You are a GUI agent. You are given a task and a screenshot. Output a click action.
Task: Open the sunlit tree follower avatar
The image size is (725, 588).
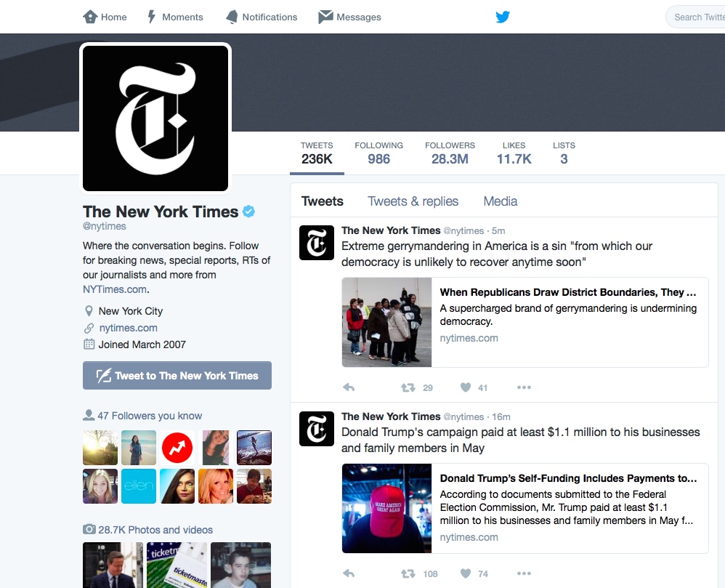click(100, 448)
